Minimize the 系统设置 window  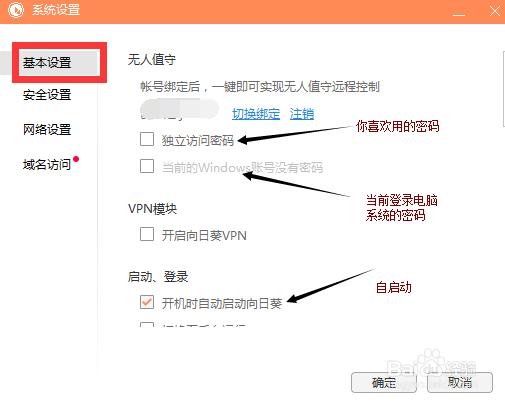tap(459, 11)
